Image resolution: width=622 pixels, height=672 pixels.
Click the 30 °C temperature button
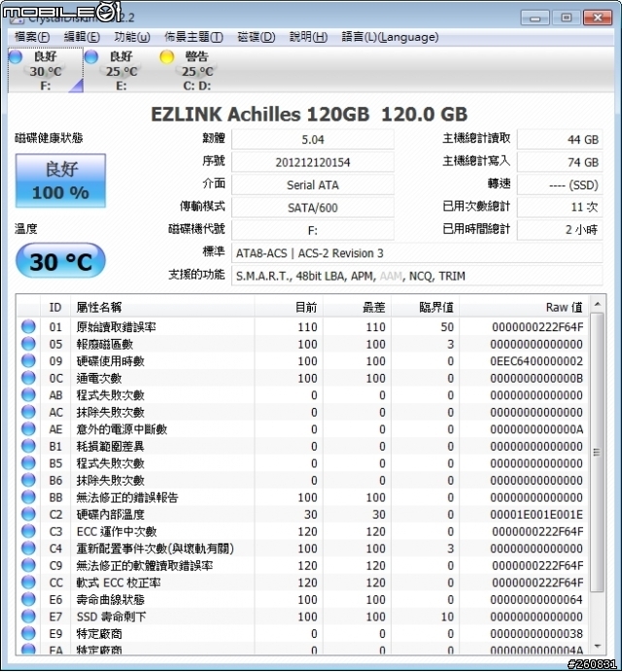[60, 261]
